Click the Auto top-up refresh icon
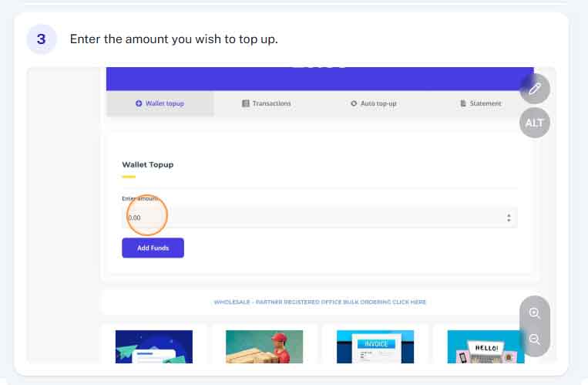 (354, 103)
